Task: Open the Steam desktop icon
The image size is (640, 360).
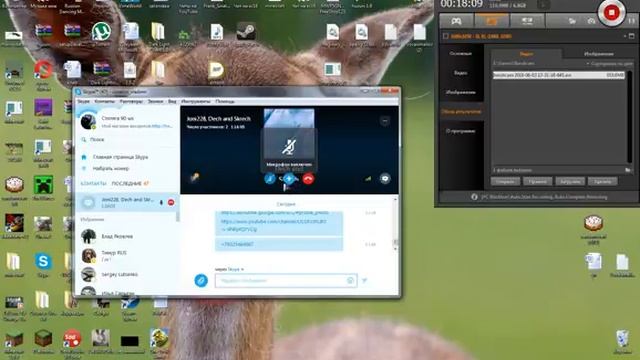Action: click(246, 31)
